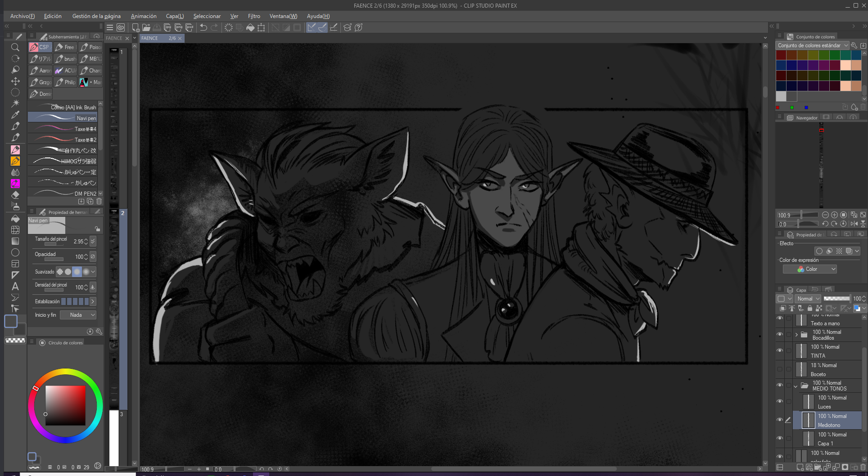Collapse the MEDIO TONOS folder
Viewport: 868px width, 476px height.
pos(796,386)
